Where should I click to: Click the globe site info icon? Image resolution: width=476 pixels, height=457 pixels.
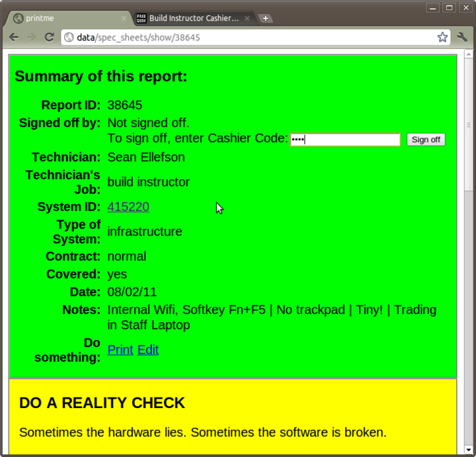coord(69,38)
